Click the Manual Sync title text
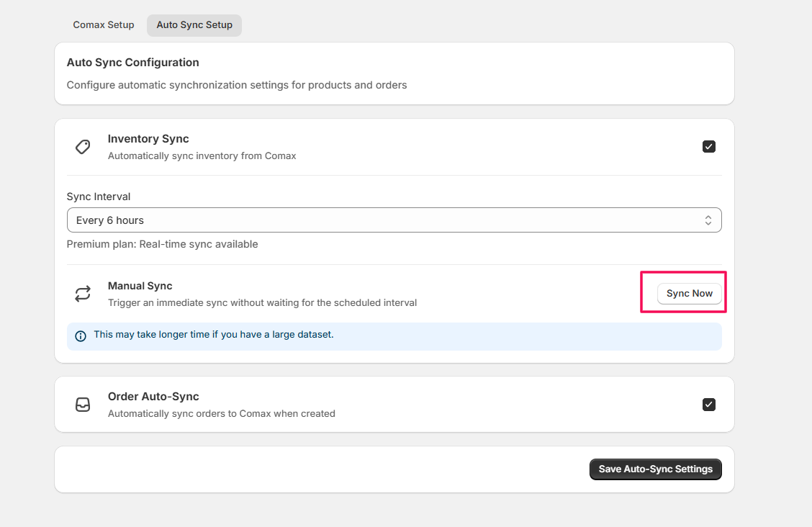The width and height of the screenshot is (812, 527). click(x=140, y=286)
